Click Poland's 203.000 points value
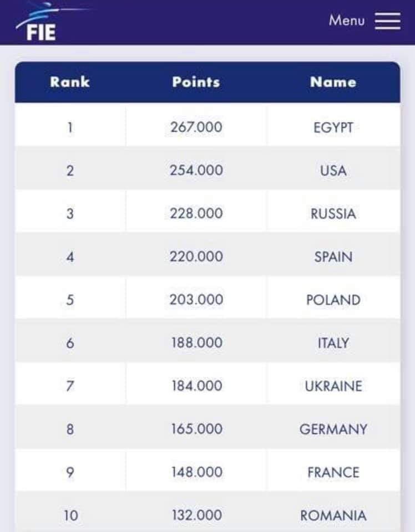Image resolution: width=415 pixels, height=532 pixels. (x=196, y=300)
